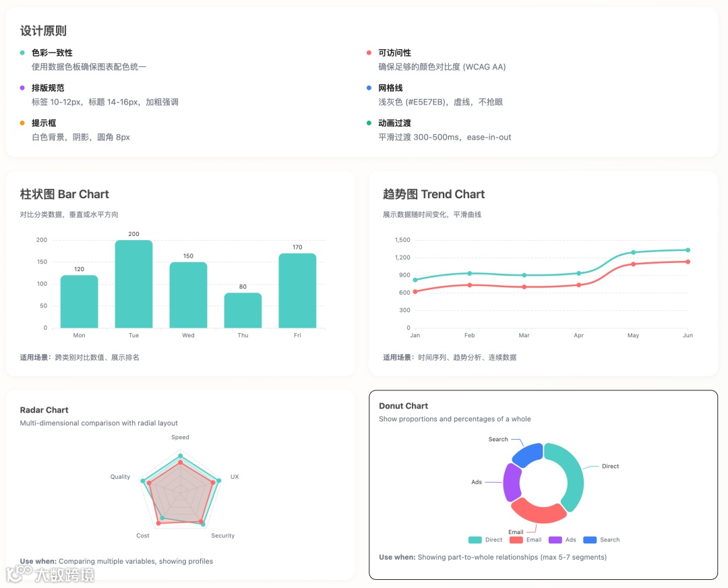Select the red Email donut segment
The width and height of the screenshot is (728, 588).
pos(539,511)
